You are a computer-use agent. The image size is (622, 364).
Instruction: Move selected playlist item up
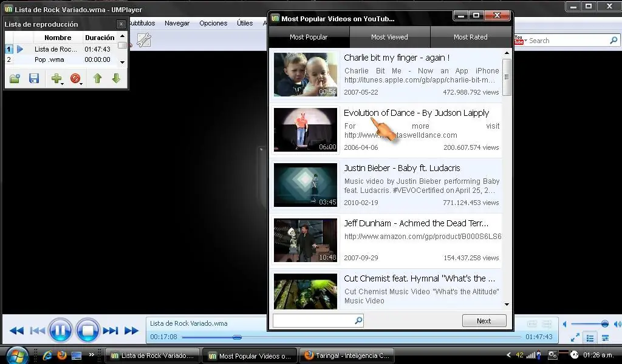[98, 78]
